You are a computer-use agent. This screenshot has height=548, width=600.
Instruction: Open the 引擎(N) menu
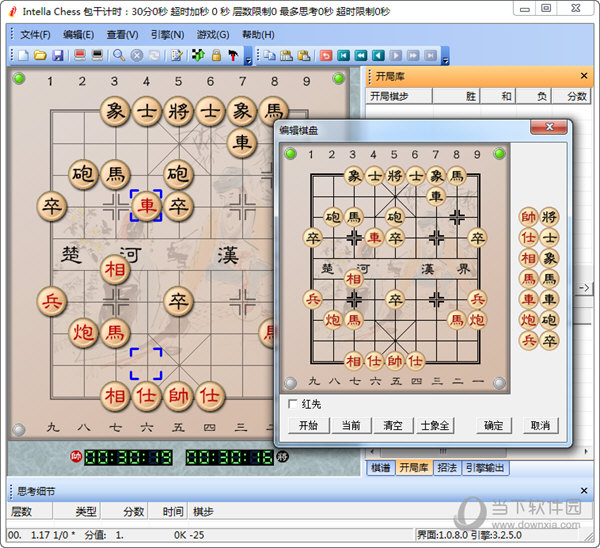[167, 35]
